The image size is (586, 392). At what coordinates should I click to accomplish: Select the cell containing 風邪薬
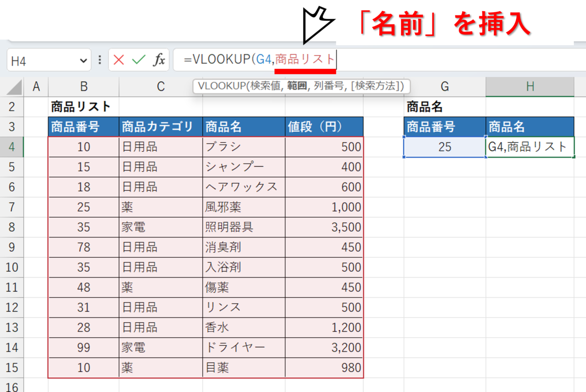(x=244, y=207)
